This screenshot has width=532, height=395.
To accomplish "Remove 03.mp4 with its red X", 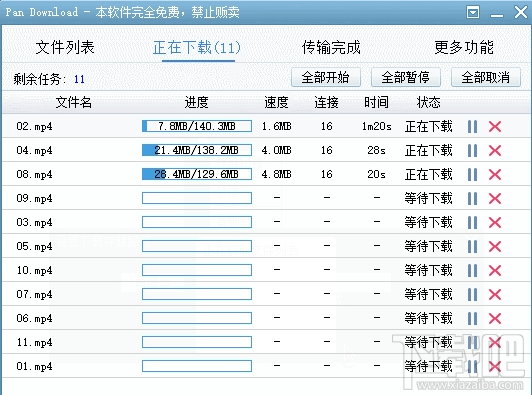I will (495, 223).
